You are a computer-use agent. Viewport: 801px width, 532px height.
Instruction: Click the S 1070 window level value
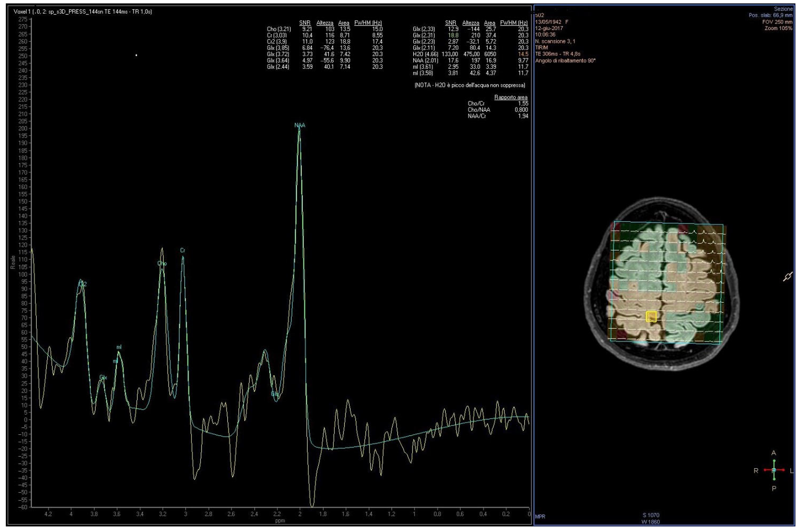point(651,515)
